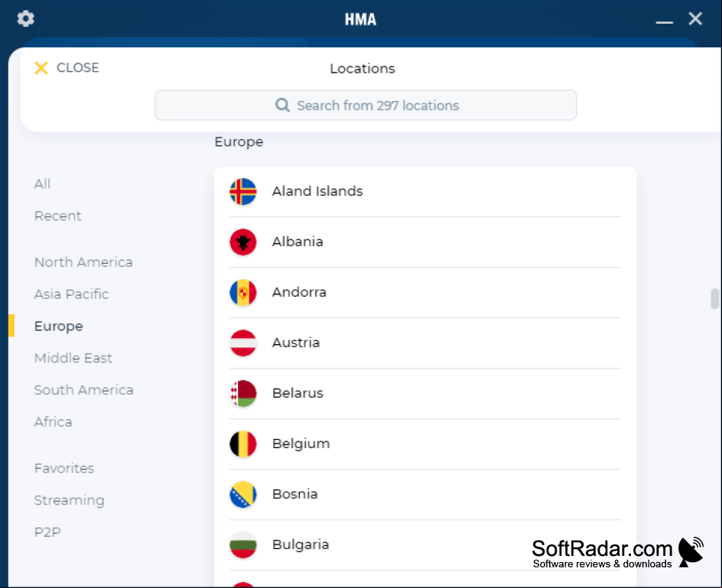Select the All locations category

(42, 184)
